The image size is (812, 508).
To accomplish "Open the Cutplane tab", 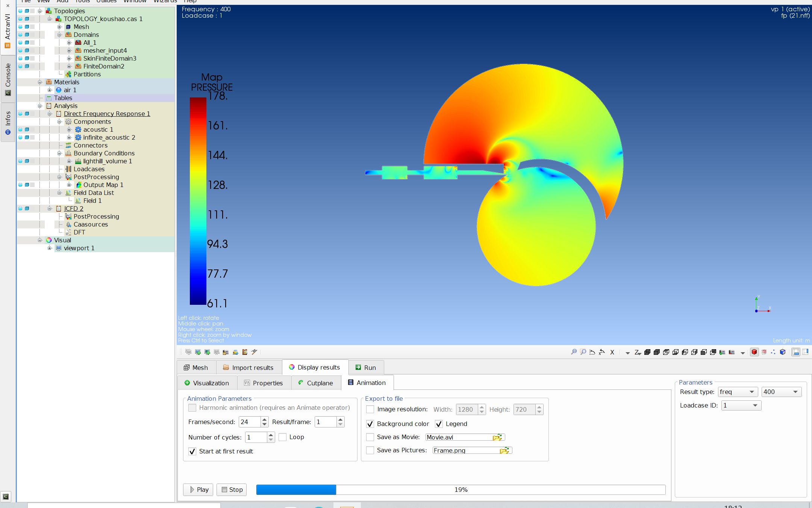I will coord(316,383).
